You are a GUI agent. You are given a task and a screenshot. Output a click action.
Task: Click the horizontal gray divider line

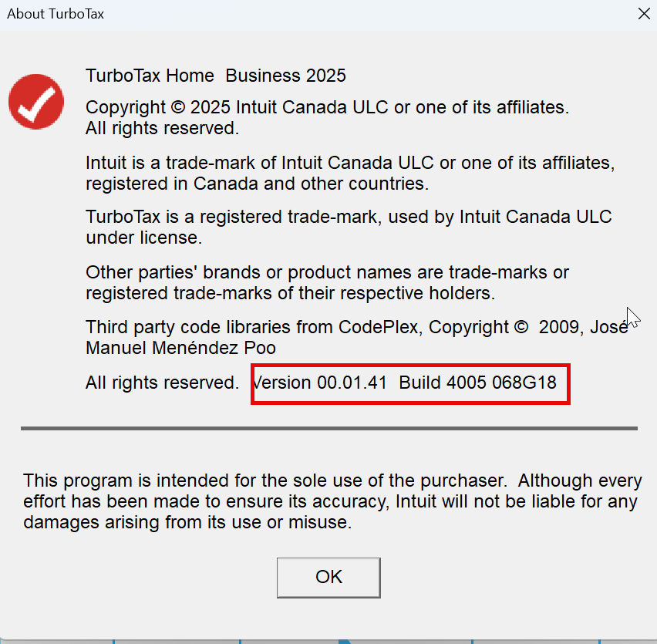328,428
